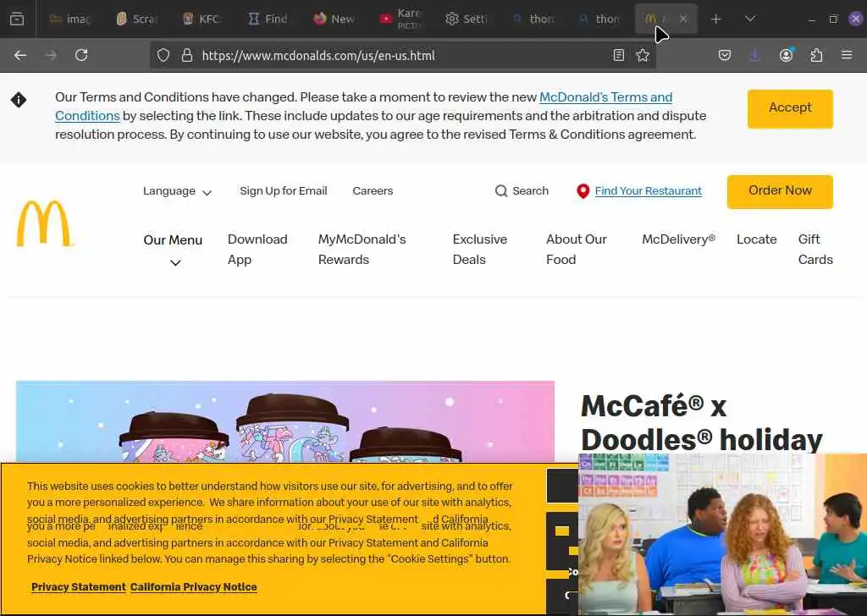
Task: Switch to the Scra tab
Action: coord(137,19)
